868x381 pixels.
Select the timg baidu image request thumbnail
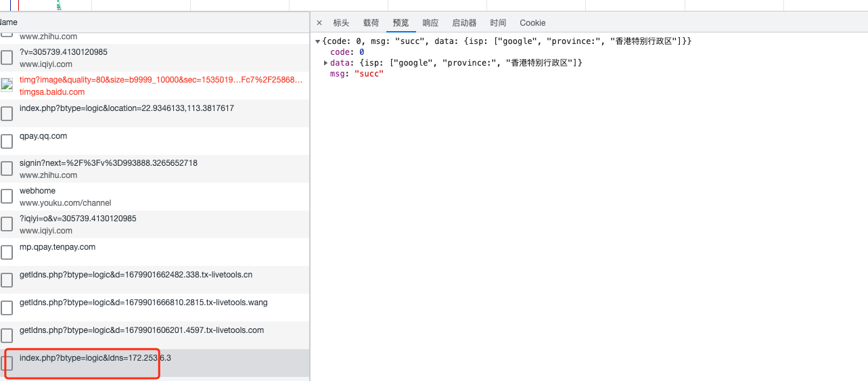(7, 85)
